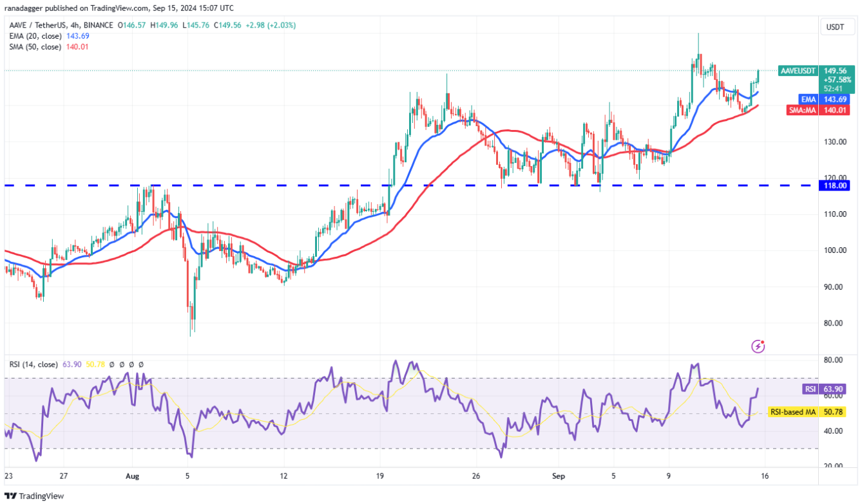Click the Aug label on time axis
Screen dimensions: 862x504
(x=131, y=478)
